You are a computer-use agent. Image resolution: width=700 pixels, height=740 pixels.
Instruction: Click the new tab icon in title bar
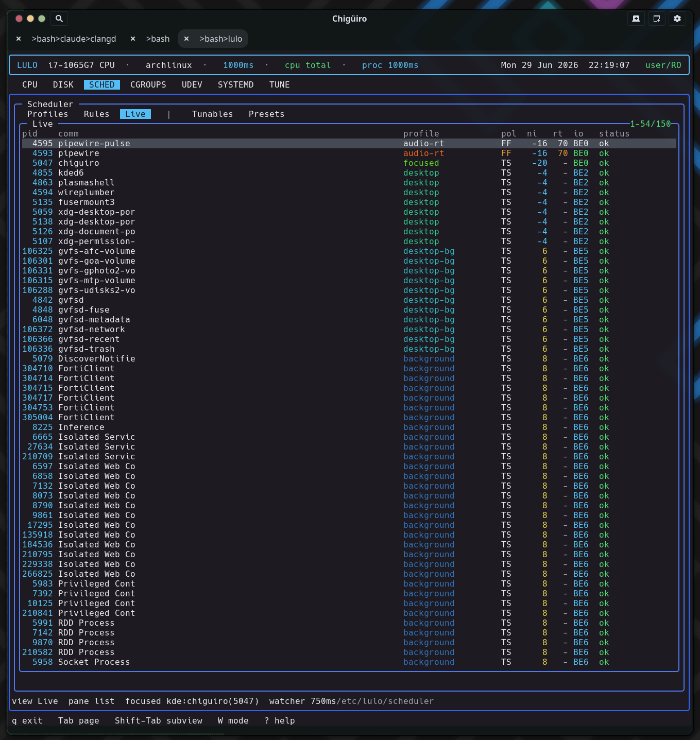click(x=636, y=19)
